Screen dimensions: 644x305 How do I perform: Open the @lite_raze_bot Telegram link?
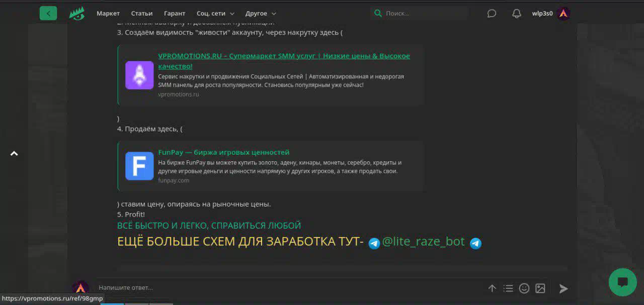tap(424, 242)
